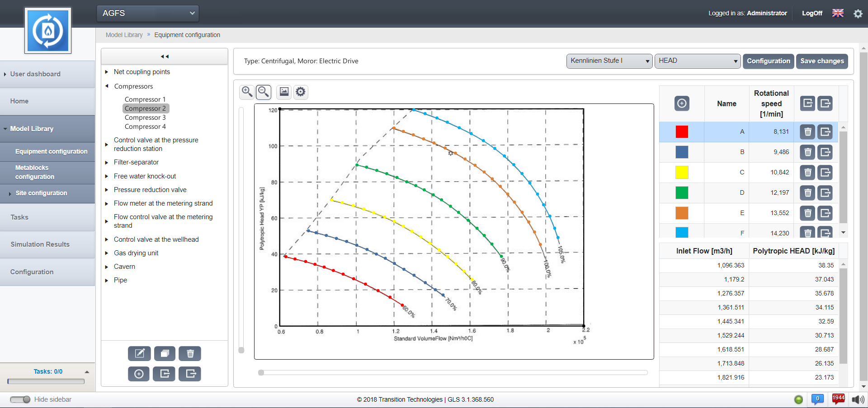
Task: Open the settings gear in top bar
Action: pyautogui.click(x=858, y=14)
